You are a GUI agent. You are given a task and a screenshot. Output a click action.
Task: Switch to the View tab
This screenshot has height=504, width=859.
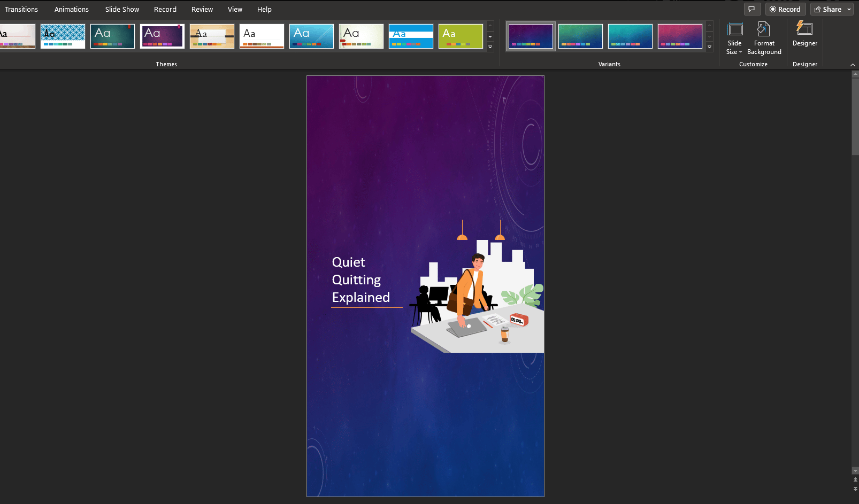235,9
